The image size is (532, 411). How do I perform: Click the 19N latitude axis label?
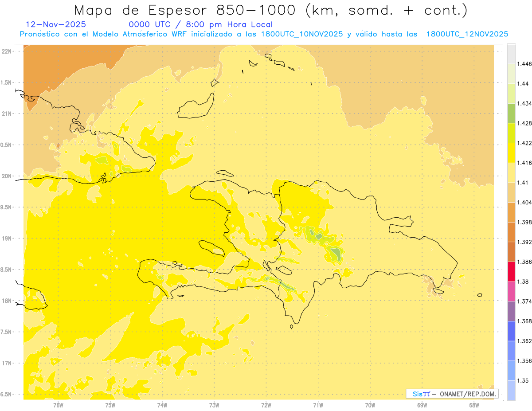coord(7,238)
